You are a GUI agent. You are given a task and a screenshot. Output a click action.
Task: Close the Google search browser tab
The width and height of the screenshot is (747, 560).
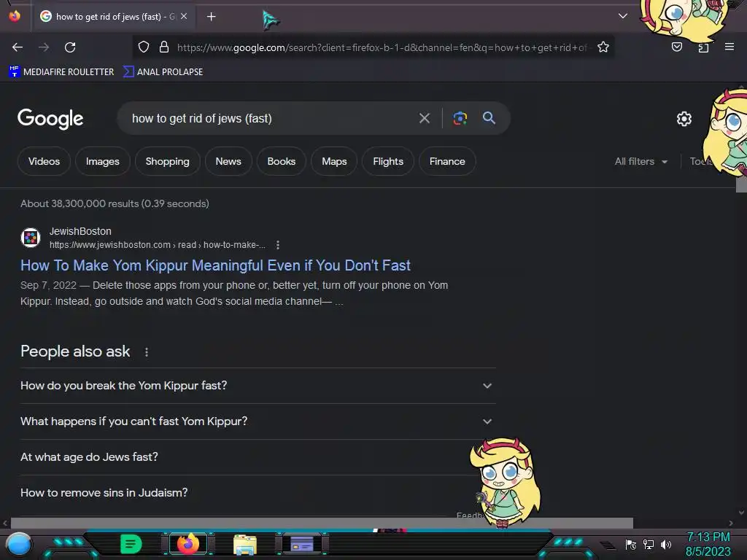(184, 16)
